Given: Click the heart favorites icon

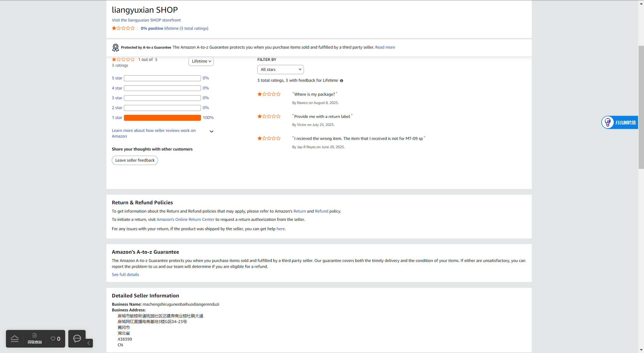Looking at the screenshot, I should coord(53,339).
